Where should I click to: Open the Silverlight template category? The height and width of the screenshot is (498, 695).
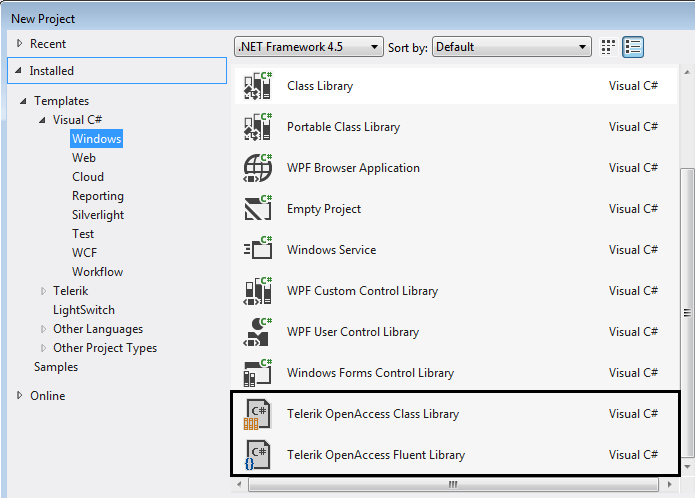[98, 215]
